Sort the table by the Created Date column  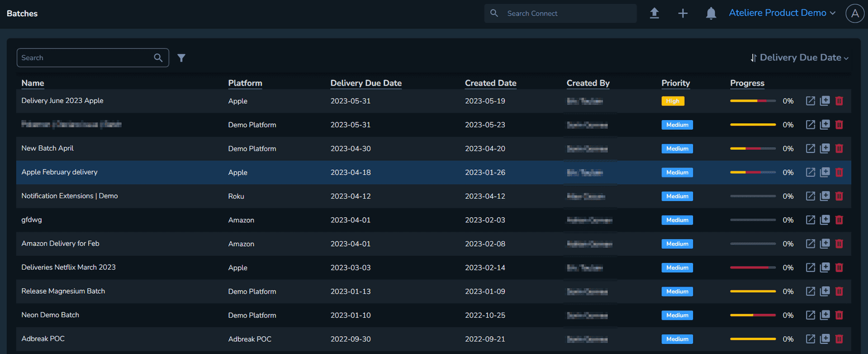click(490, 83)
